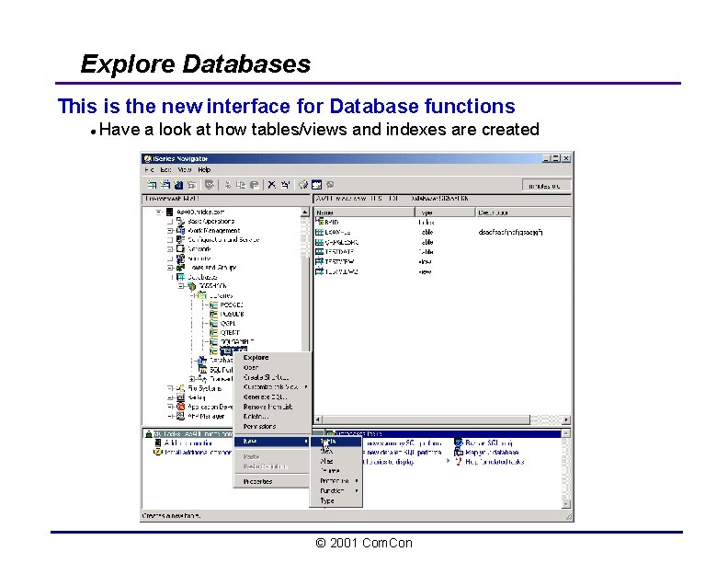Choose Explore in the context menu
This screenshot has height=563, width=728.
coord(272,358)
